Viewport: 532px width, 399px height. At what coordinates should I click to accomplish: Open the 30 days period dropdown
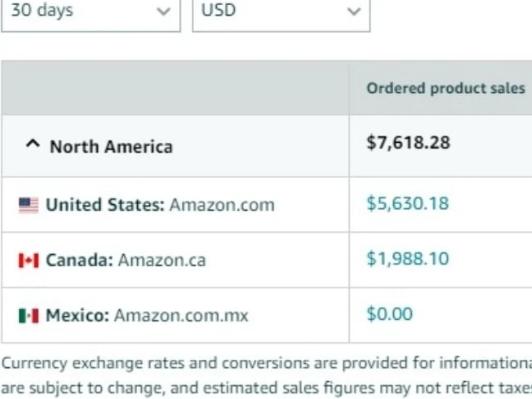[x=90, y=14]
